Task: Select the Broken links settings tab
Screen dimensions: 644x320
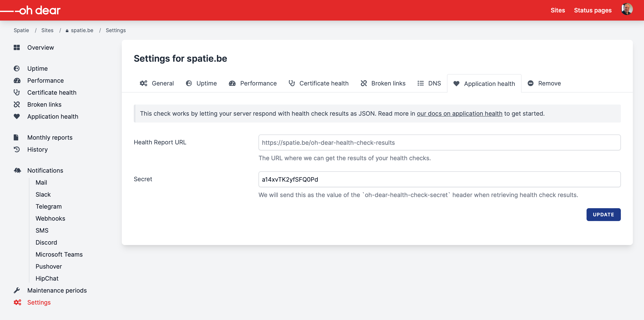Action: (383, 83)
